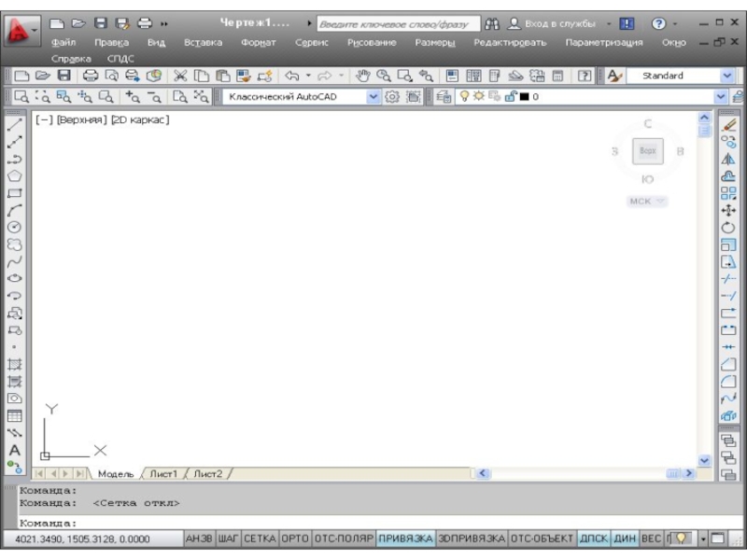Switch to the Лист2 layout tab
This screenshot has width=747, height=560.
pos(207,474)
